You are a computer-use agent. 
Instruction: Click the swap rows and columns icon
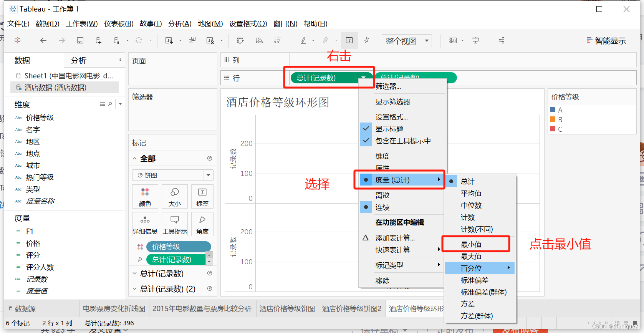[240, 40]
